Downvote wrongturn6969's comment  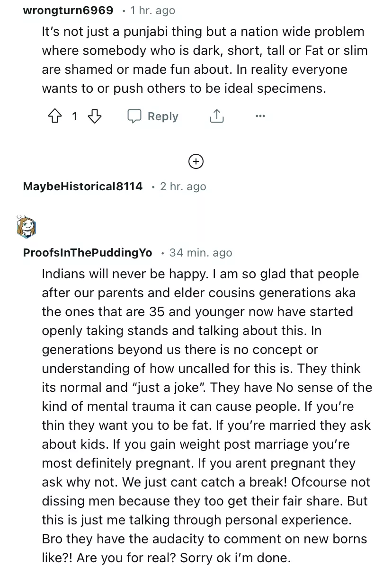(95, 116)
